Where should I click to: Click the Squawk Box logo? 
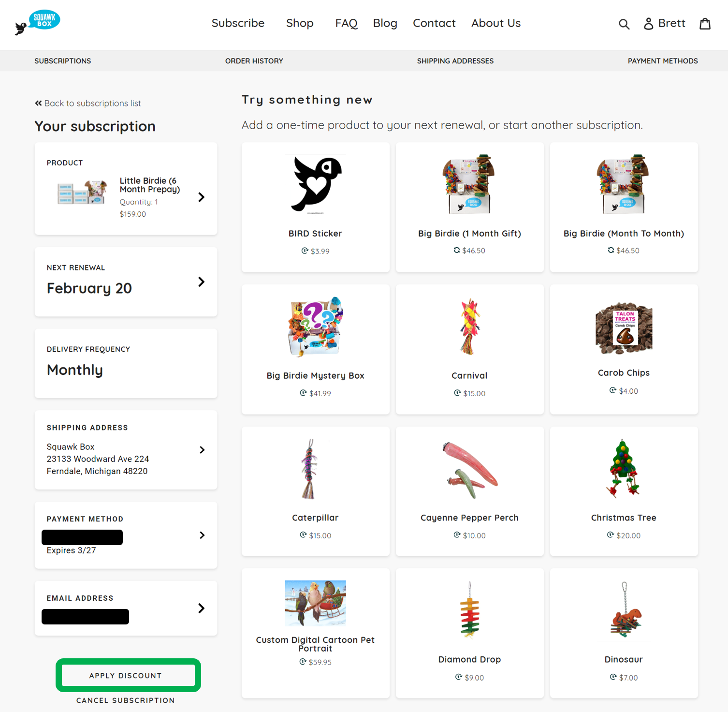(x=38, y=22)
